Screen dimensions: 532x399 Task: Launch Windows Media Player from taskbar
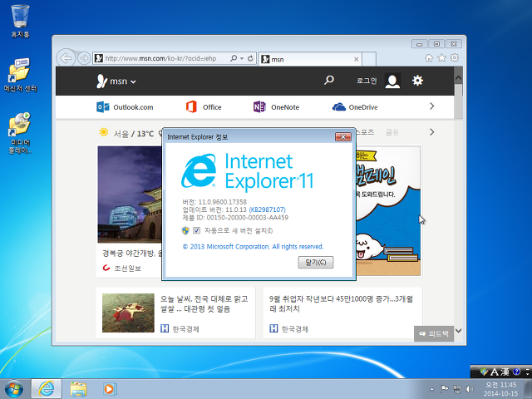coord(110,389)
